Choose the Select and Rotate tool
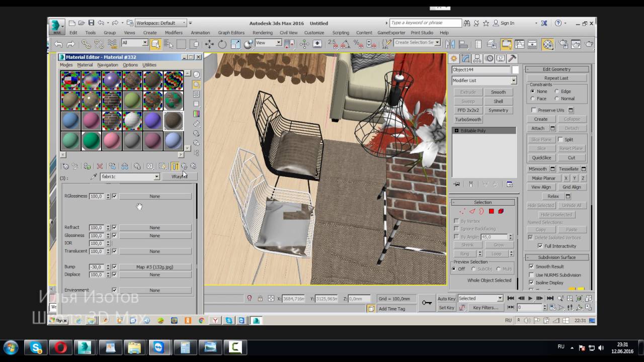Viewport: 644px width, 362px height. tap(222, 44)
